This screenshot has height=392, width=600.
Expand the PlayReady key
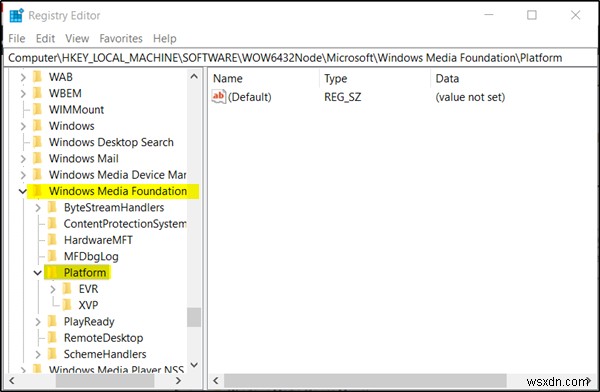38,322
